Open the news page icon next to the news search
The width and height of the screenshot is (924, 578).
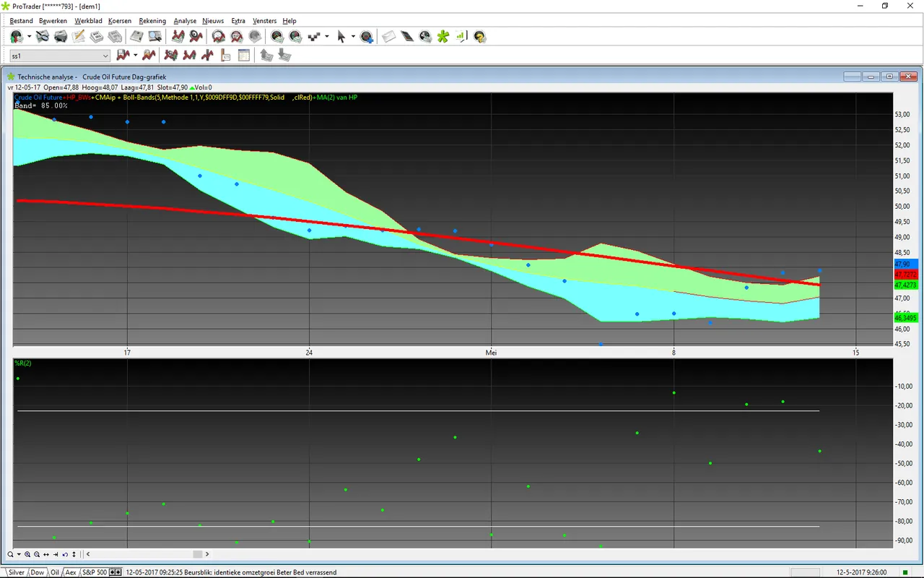tap(136, 36)
